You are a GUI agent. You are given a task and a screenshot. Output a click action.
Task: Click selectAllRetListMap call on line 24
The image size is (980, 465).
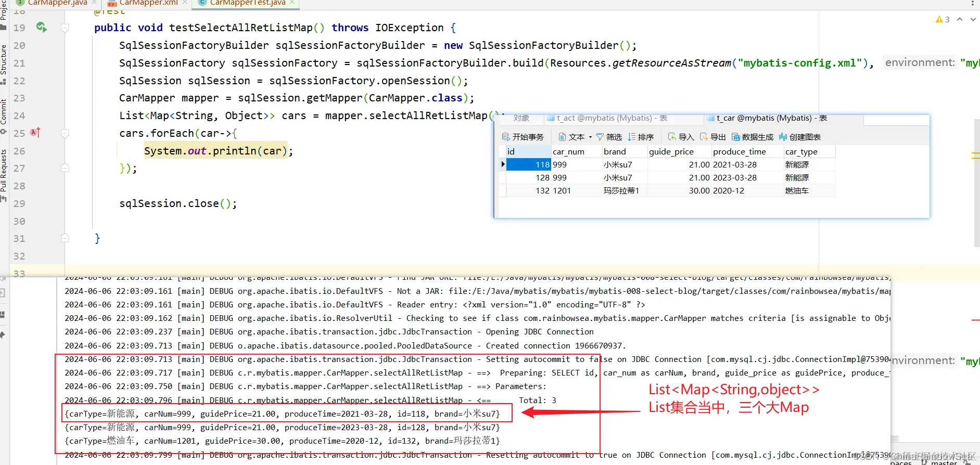(428, 115)
